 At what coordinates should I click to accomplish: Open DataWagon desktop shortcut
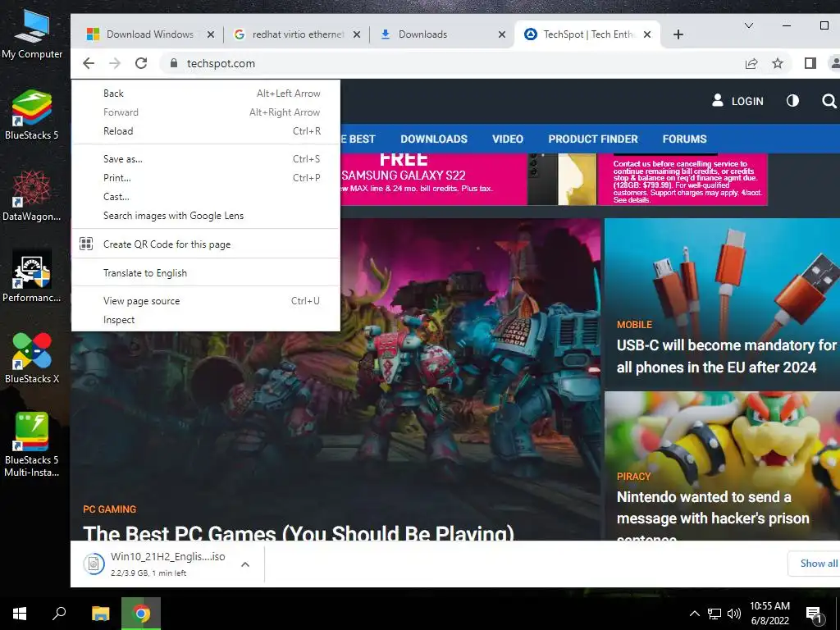[x=32, y=196]
